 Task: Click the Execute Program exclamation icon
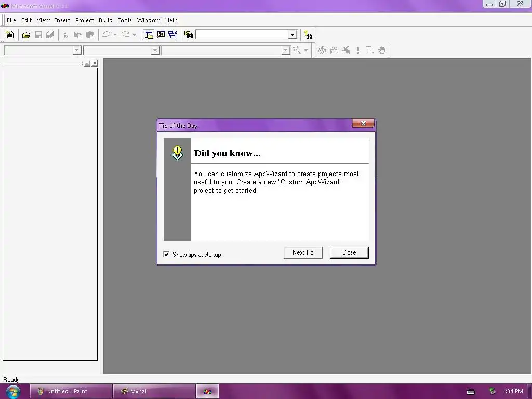357,50
